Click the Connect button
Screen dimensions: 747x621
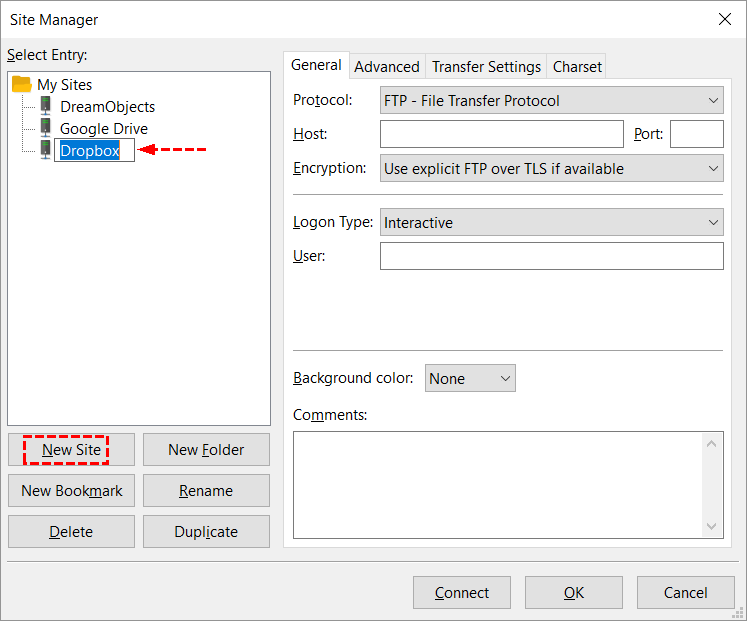(x=462, y=592)
